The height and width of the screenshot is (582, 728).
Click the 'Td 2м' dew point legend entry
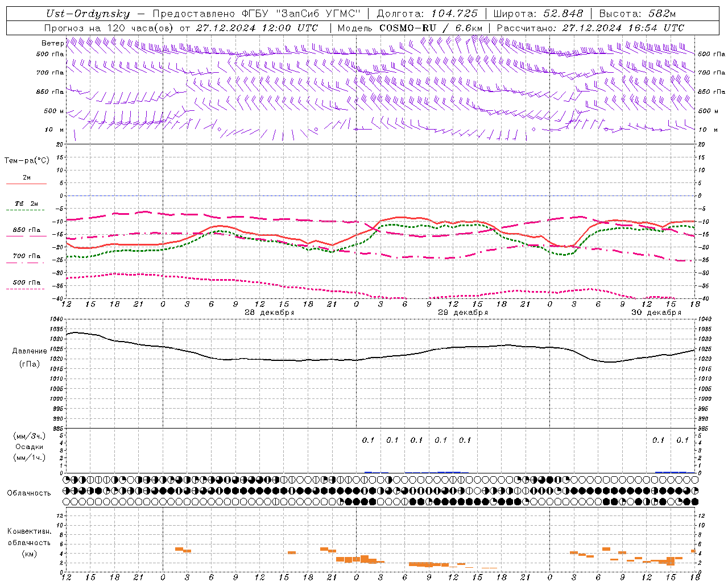point(27,203)
